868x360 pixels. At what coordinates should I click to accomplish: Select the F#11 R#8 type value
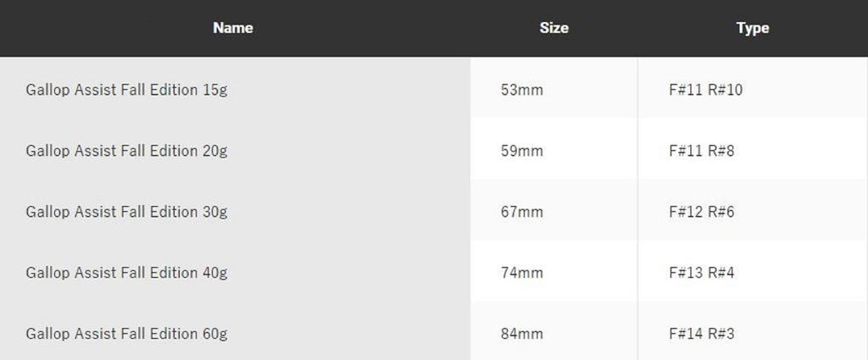click(701, 151)
